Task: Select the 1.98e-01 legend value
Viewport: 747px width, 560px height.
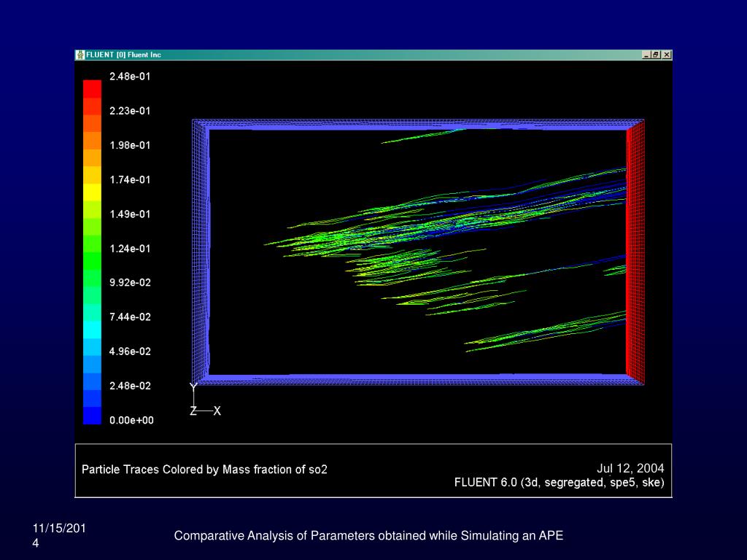Action: [x=130, y=145]
